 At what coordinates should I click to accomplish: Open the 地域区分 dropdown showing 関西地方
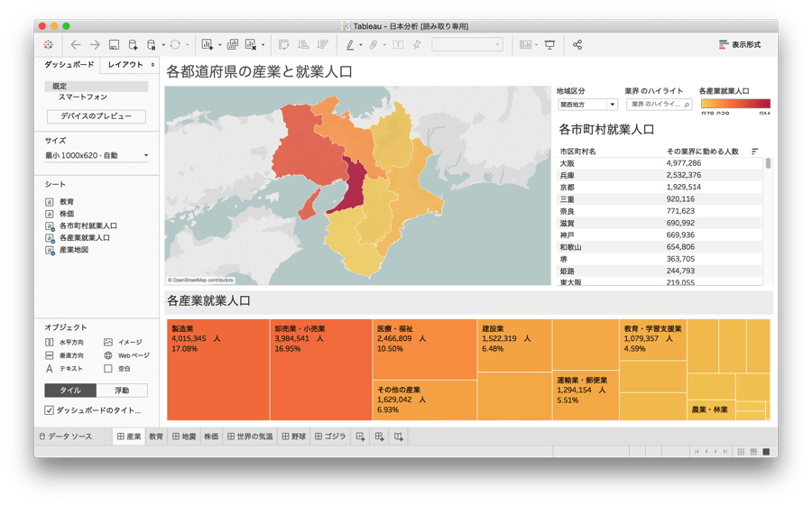tap(586, 105)
